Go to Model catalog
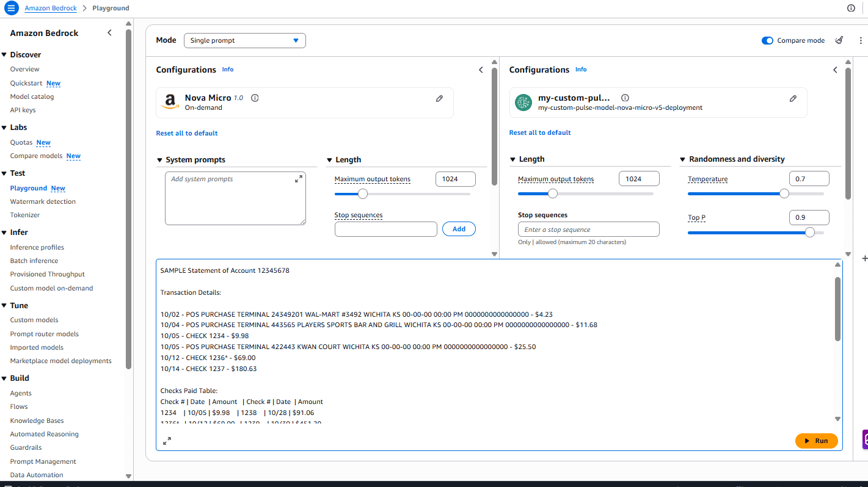This screenshot has height=487, width=868. (x=32, y=96)
